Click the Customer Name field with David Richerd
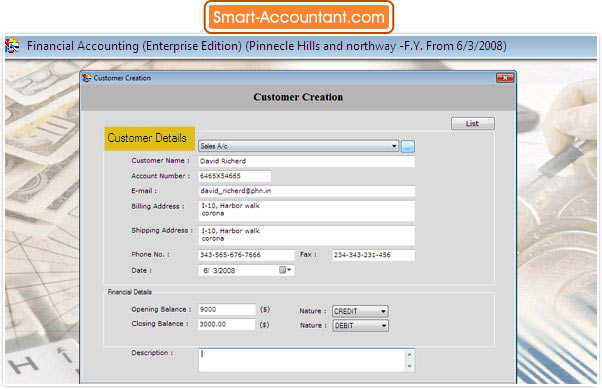 (306, 161)
